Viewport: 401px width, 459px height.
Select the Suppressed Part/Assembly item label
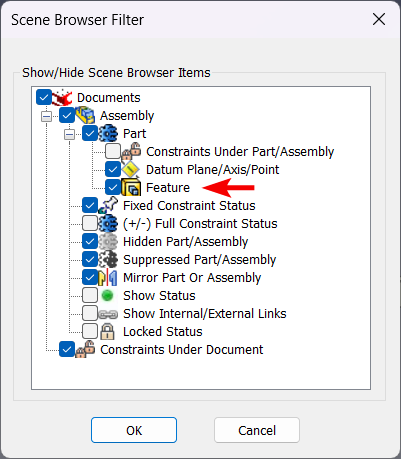click(x=200, y=260)
